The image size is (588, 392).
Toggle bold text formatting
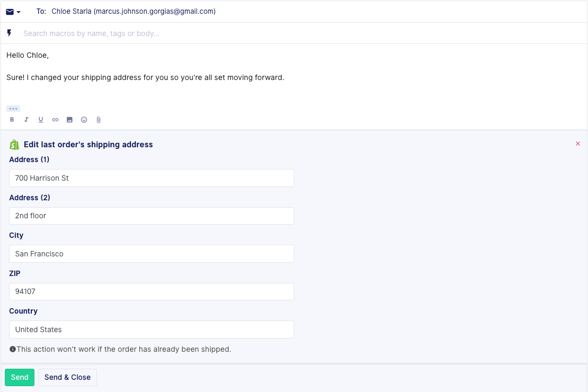12,120
